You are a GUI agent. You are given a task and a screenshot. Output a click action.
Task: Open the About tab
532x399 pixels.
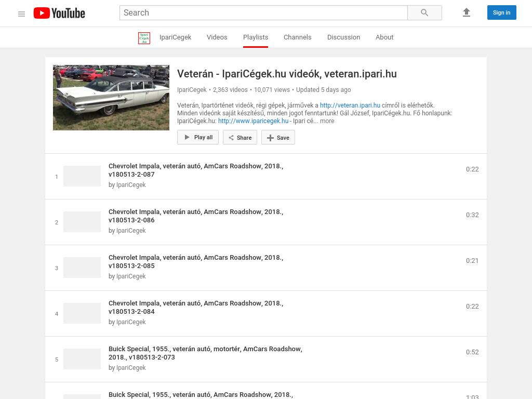pyautogui.click(x=384, y=37)
